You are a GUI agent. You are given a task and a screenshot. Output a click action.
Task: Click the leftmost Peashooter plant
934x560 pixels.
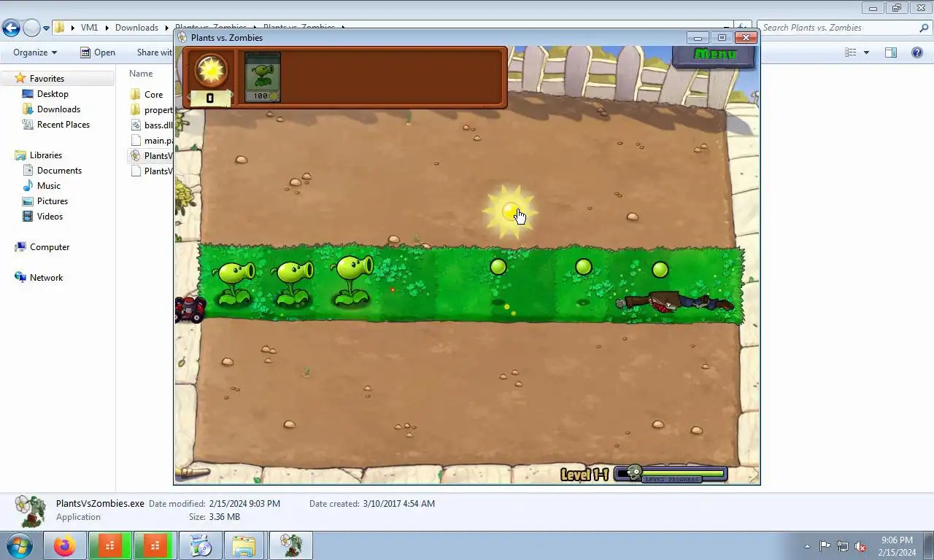click(x=234, y=283)
